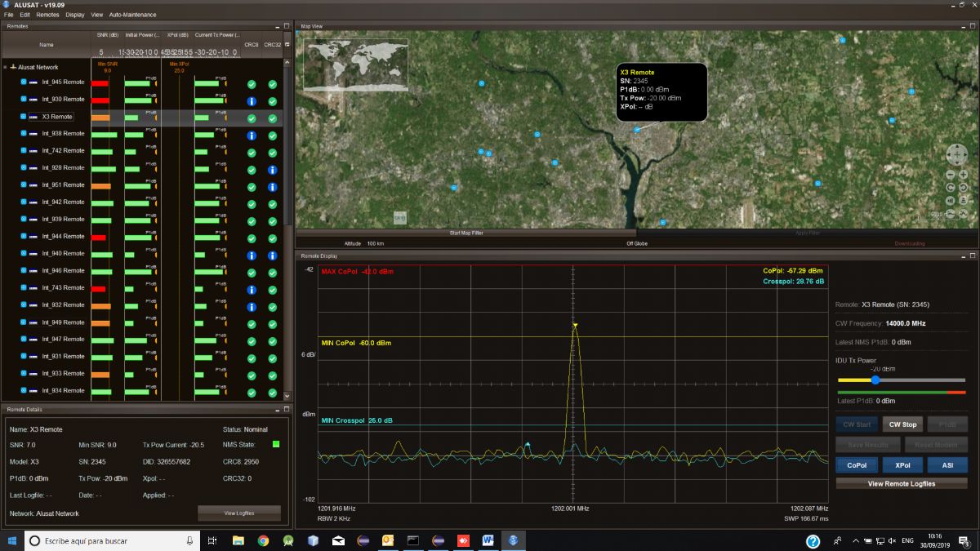Toggle the XPol trace button

click(902, 465)
